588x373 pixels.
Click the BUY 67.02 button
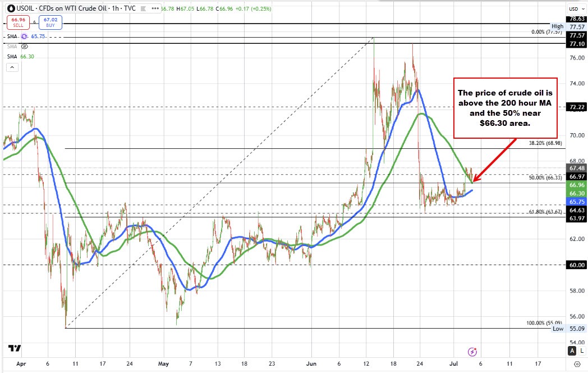point(50,21)
